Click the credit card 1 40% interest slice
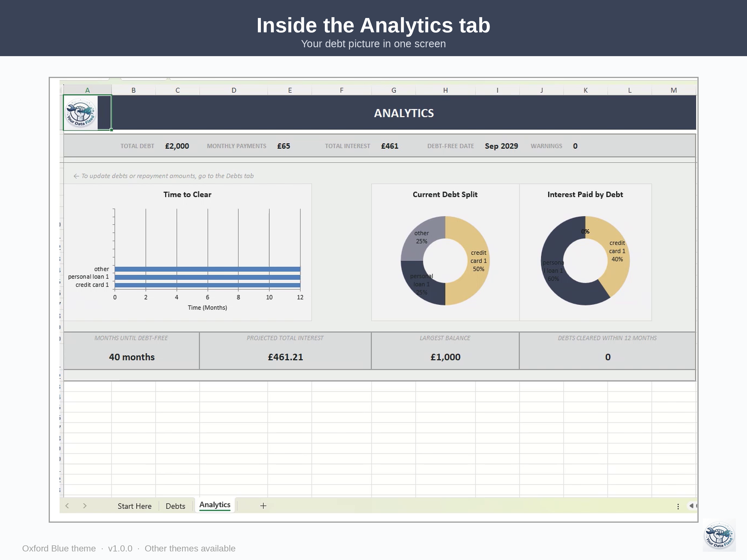747x560 pixels. tap(617, 251)
